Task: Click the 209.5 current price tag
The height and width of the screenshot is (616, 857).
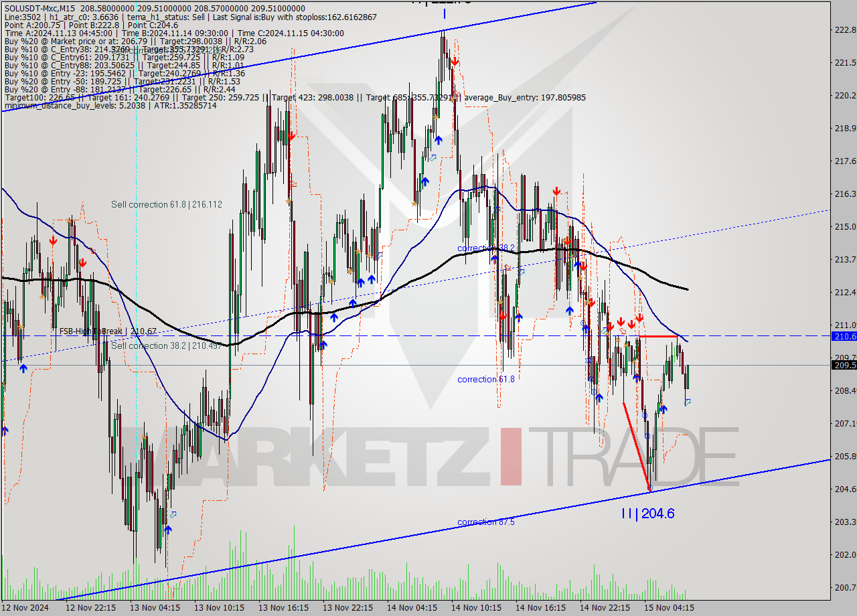Action: tap(844, 365)
